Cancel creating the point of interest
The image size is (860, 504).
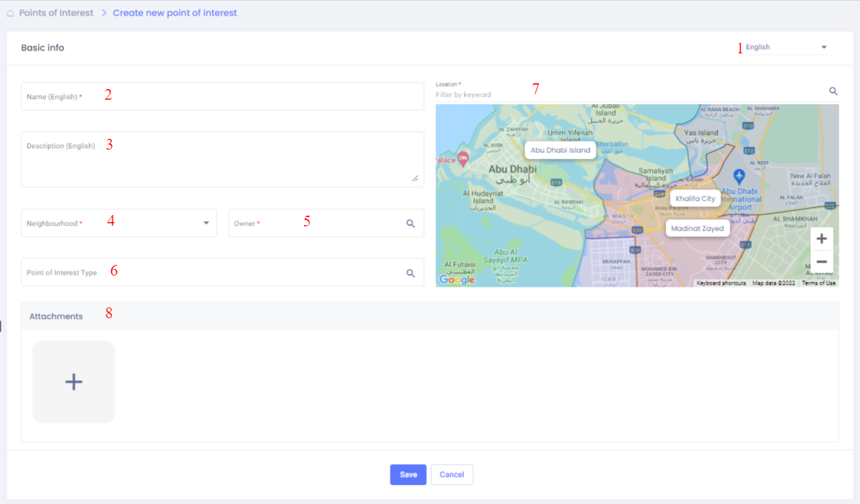coord(452,475)
